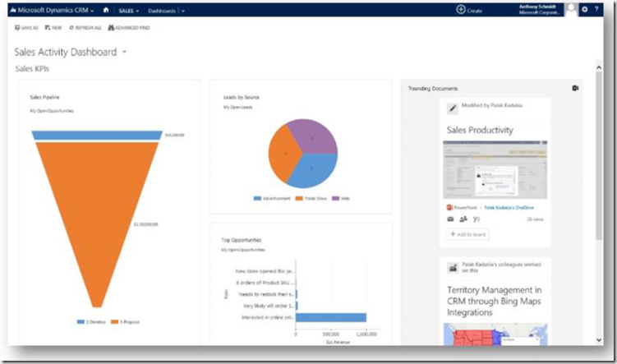
Task: Click the Advertisement legend swatch
Action: tap(257, 198)
